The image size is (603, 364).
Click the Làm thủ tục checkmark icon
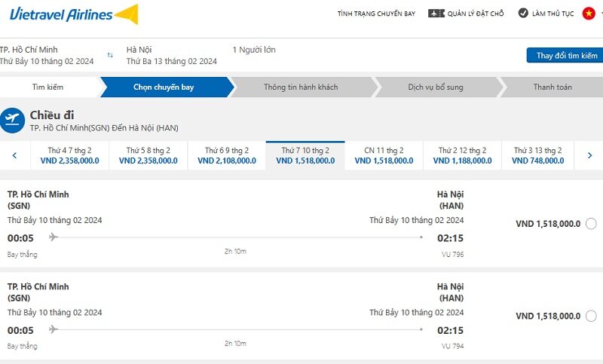(522, 14)
